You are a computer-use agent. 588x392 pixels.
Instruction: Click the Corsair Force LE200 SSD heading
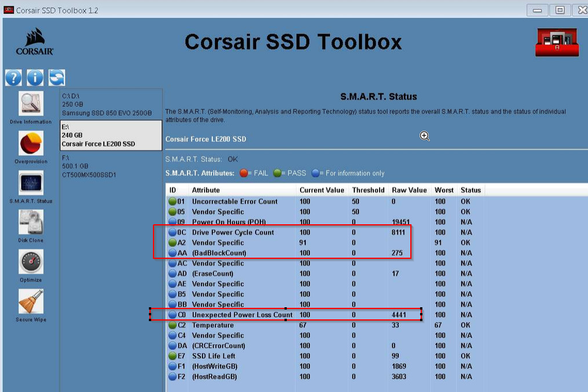point(206,139)
